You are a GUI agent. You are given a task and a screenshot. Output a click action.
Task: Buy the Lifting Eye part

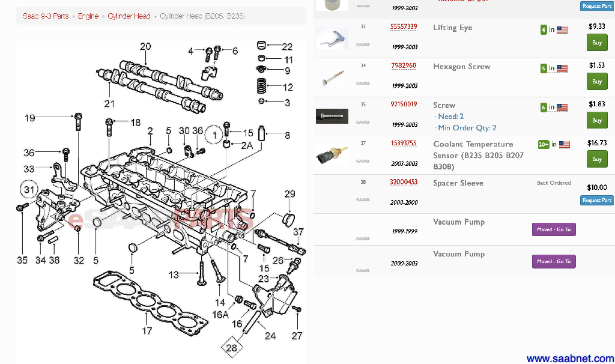(x=596, y=43)
